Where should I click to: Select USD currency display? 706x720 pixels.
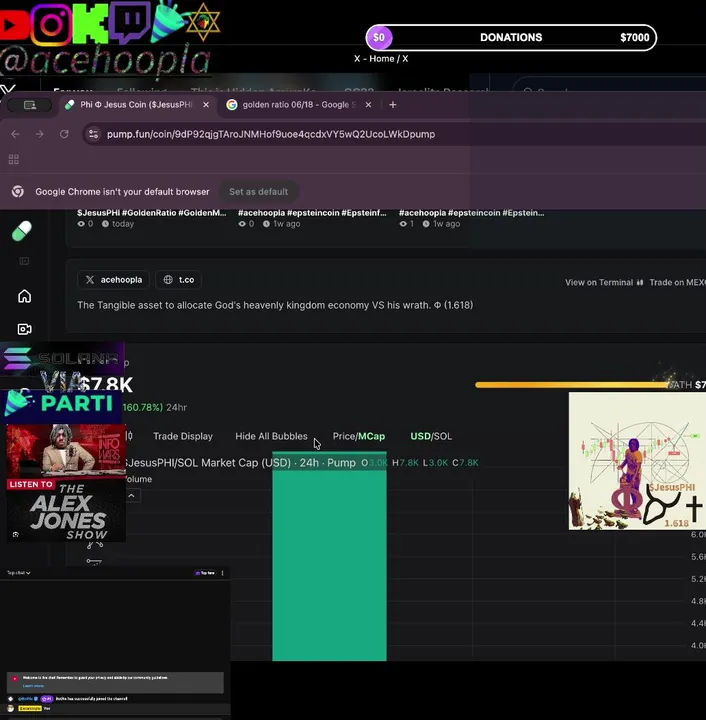[x=420, y=436]
